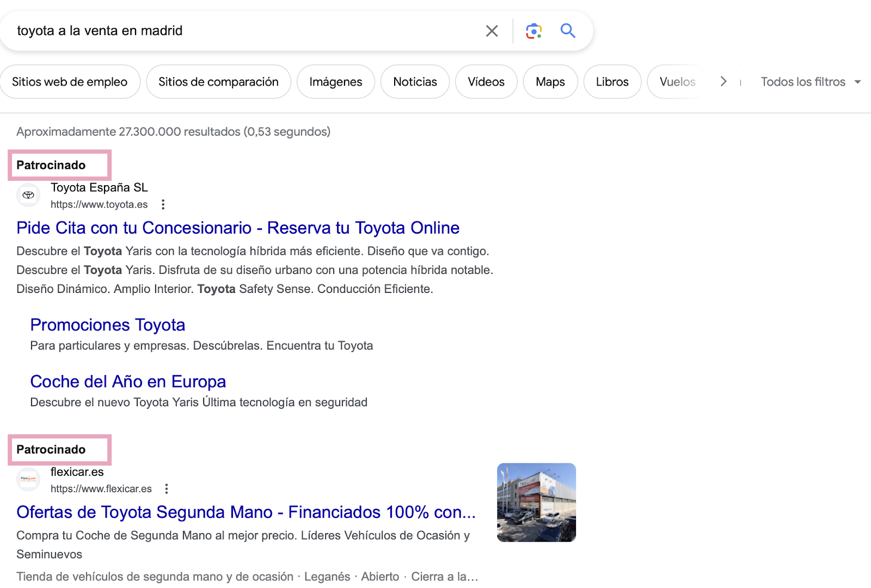This screenshot has height=588, width=871.
Task: Clear the search query with the X icon
Action: tap(492, 30)
